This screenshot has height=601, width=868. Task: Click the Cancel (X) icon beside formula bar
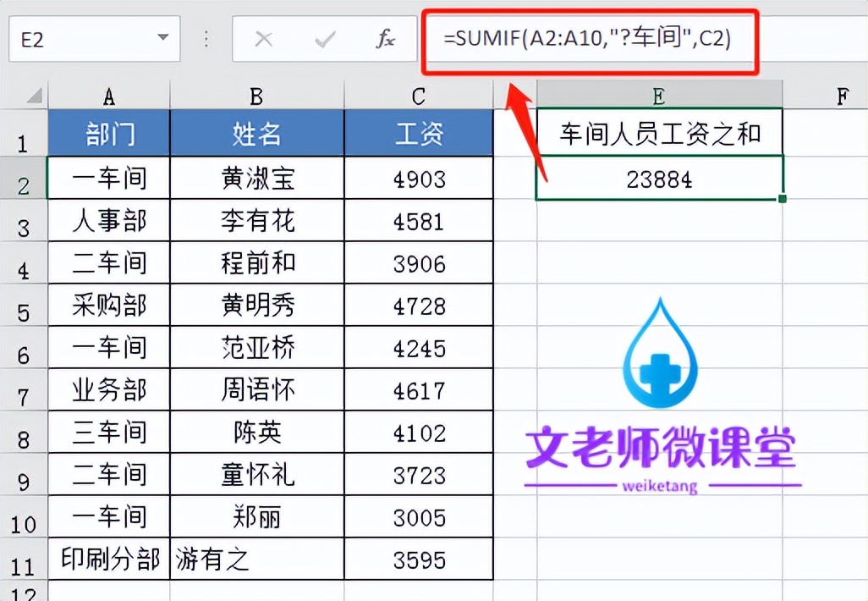(263, 39)
